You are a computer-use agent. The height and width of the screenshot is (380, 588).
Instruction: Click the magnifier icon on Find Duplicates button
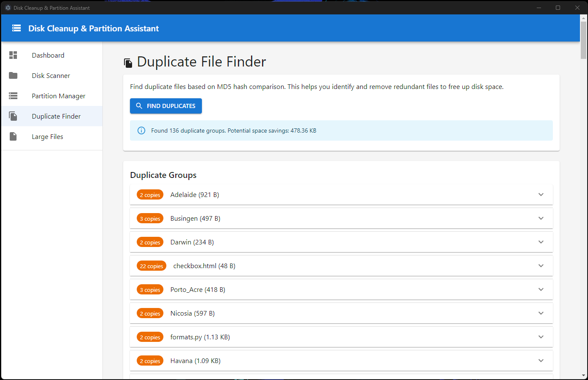coord(139,106)
